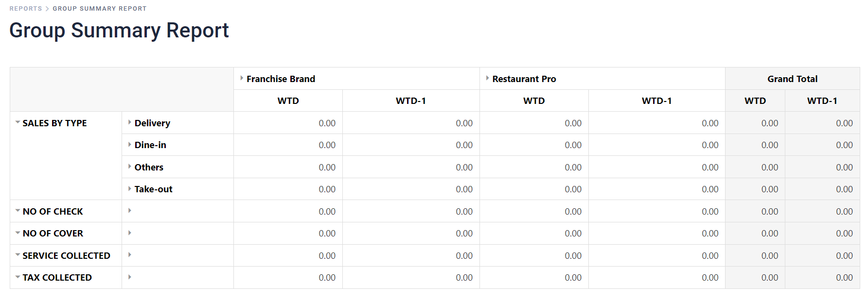The image size is (868, 302).
Task: Collapse the TAX COLLECTED row group
Action: [x=18, y=277]
